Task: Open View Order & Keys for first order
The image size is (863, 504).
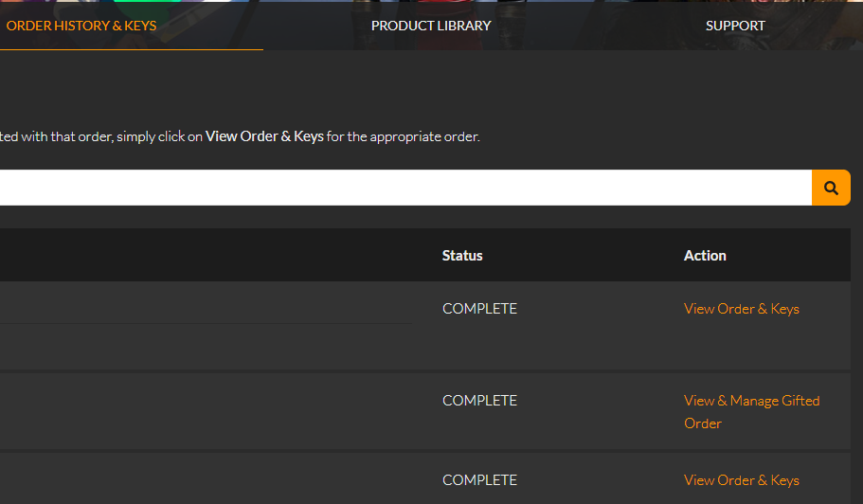Action: [x=741, y=309]
